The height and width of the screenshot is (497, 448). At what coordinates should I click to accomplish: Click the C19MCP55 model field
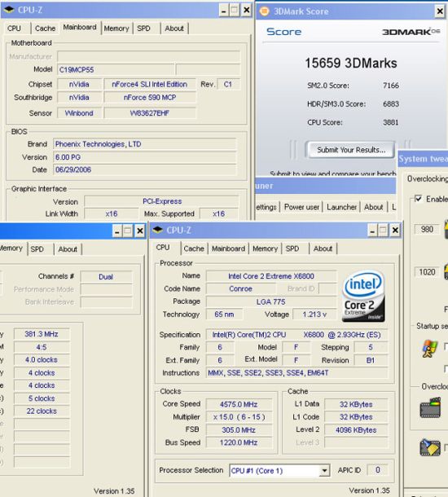coord(116,70)
